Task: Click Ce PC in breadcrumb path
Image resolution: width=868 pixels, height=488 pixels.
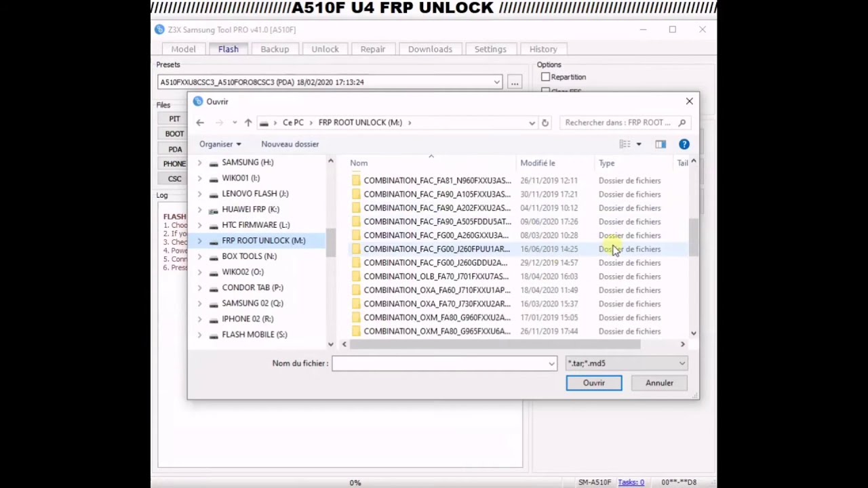Action: point(293,123)
